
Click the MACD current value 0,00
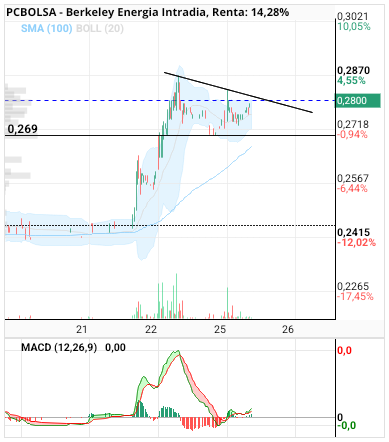[115, 348]
